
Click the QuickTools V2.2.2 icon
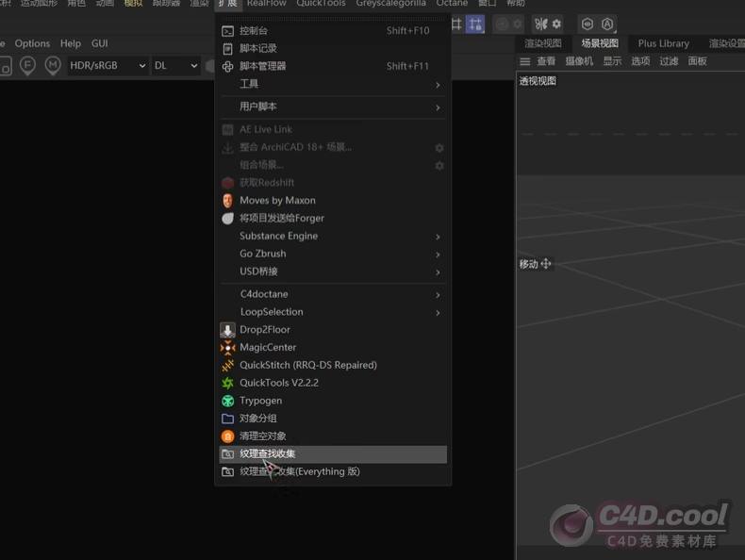click(227, 383)
